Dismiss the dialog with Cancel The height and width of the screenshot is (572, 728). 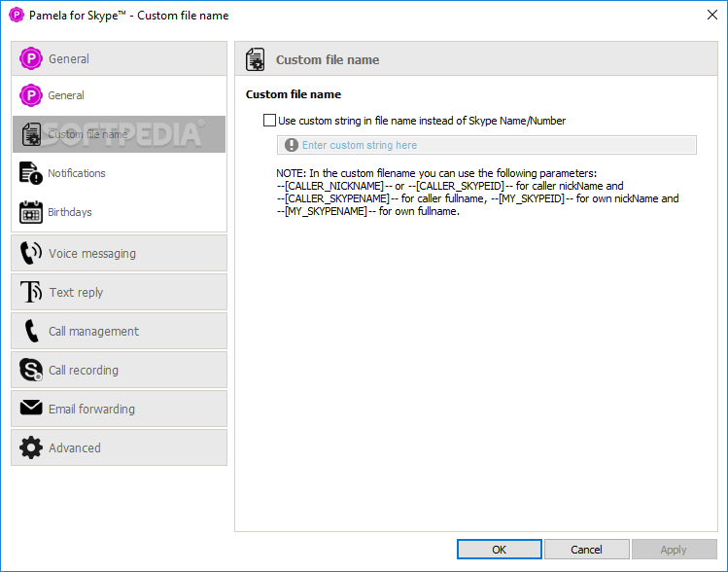(586, 550)
